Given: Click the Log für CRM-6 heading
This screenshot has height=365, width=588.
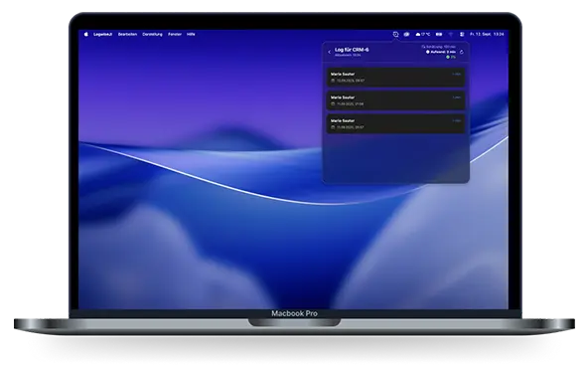Looking at the screenshot, I should click(x=352, y=50).
